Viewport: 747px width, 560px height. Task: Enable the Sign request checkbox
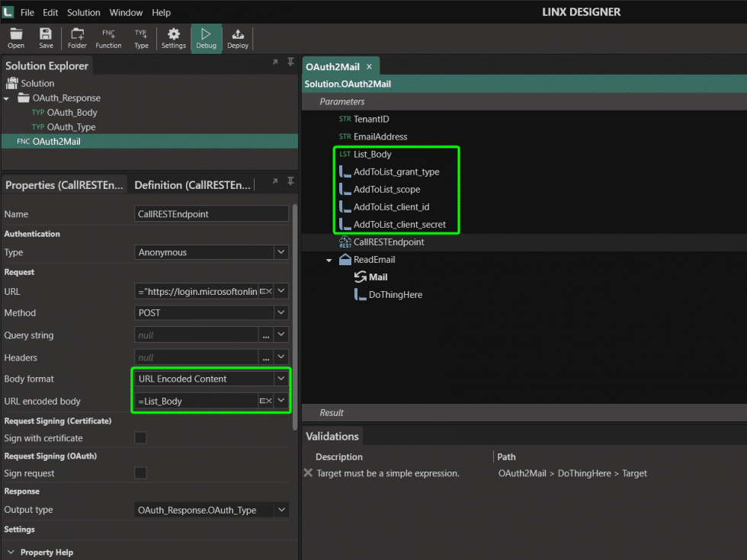point(139,472)
